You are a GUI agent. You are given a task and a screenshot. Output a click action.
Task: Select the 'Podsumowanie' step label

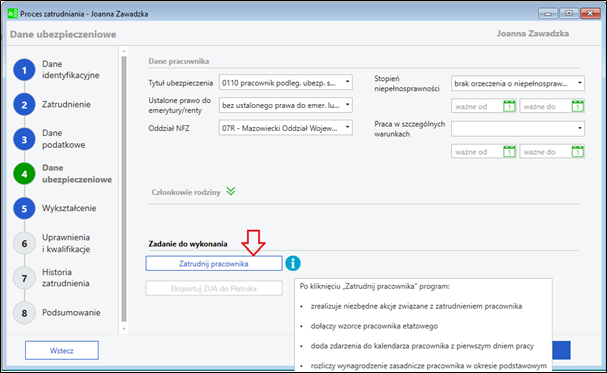tap(71, 313)
